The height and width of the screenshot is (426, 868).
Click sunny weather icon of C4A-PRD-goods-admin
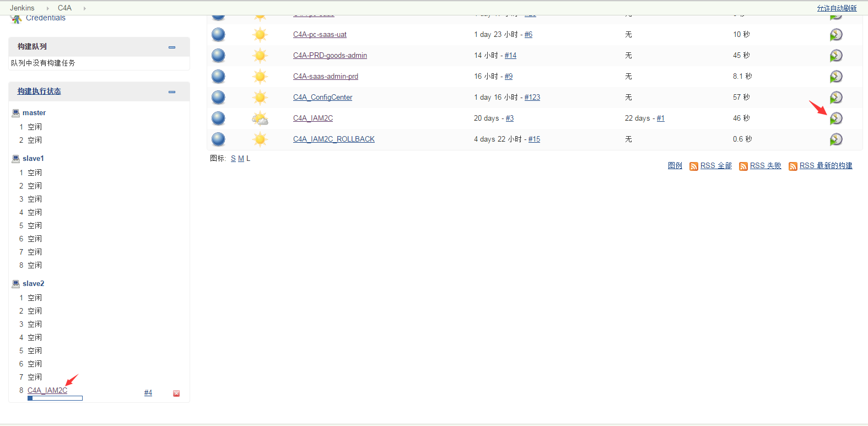click(x=260, y=56)
